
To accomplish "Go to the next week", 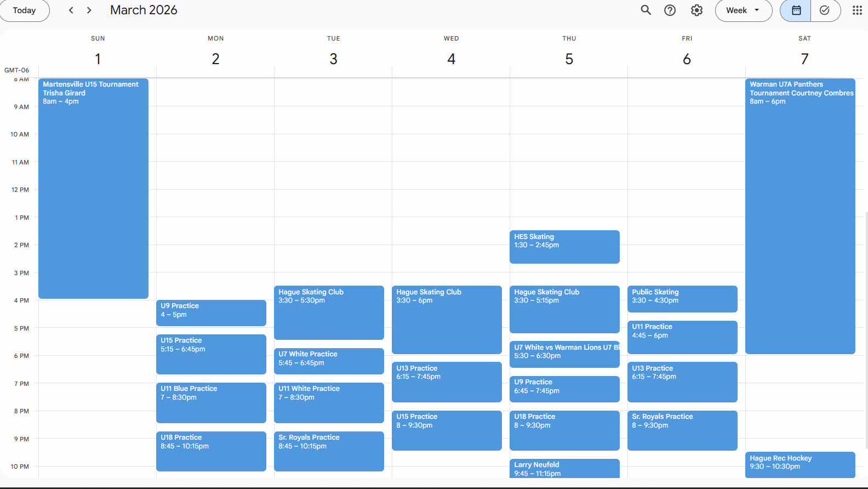I will [x=89, y=10].
